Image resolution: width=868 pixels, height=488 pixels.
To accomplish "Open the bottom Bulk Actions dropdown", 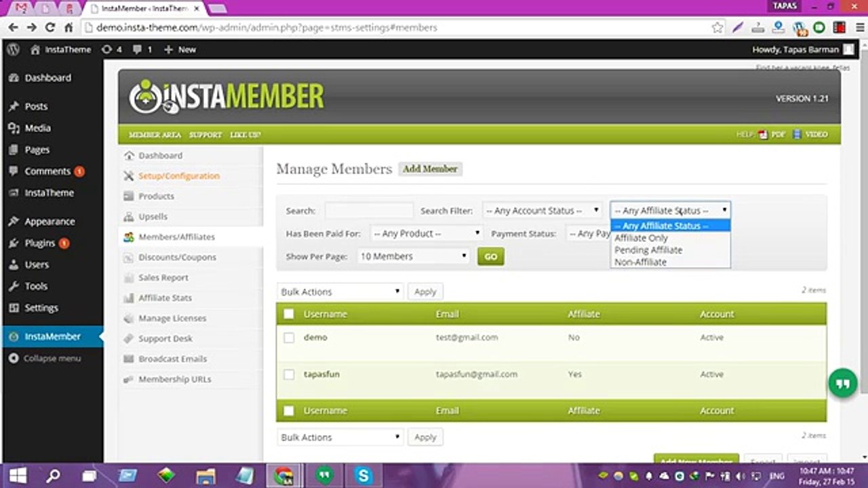I will point(340,437).
